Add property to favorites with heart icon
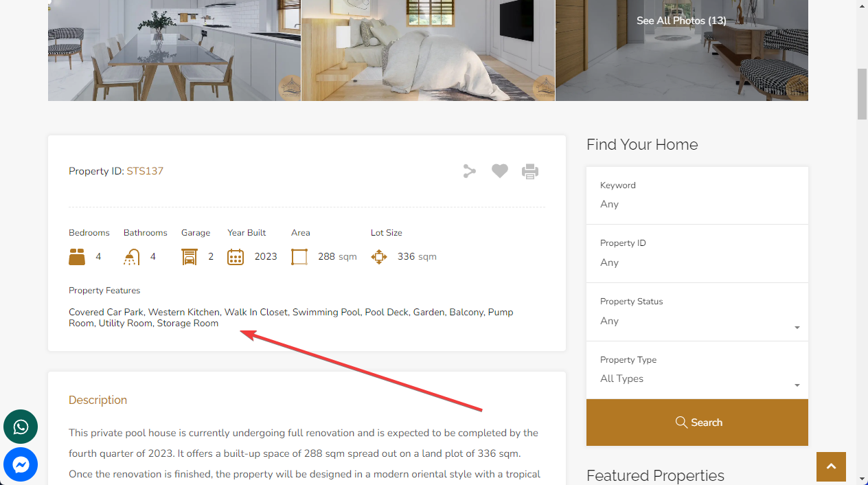Image resolution: width=868 pixels, height=485 pixels. coord(500,171)
